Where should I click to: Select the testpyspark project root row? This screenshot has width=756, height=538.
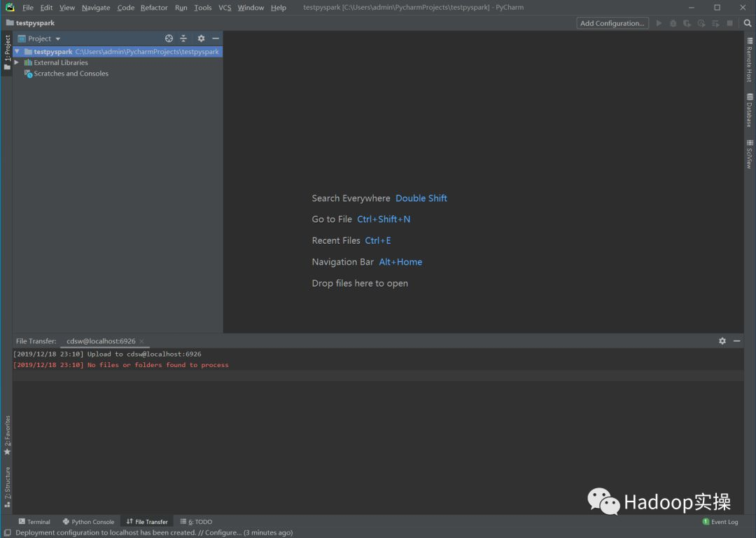point(118,52)
